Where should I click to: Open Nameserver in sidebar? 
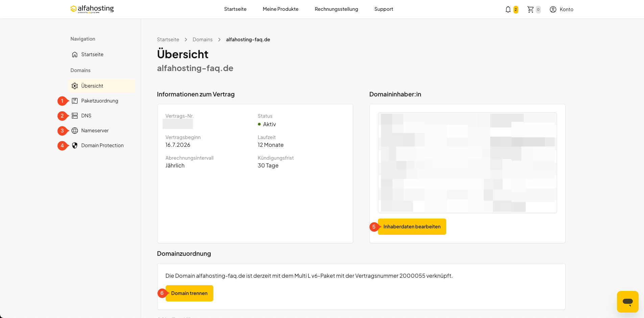coord(101,131)
